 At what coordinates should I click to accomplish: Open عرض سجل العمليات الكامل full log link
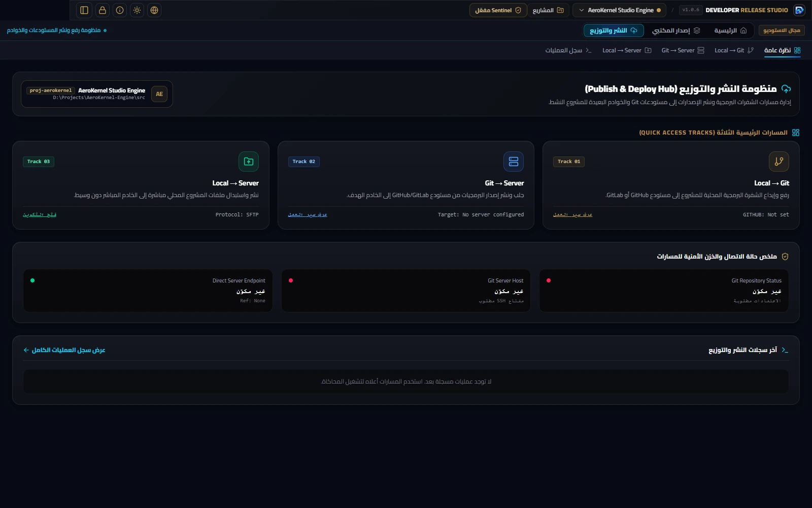tap(64, 350)
